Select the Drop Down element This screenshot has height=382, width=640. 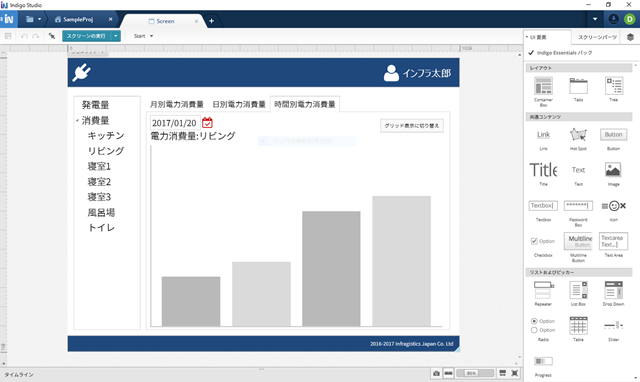613,293
